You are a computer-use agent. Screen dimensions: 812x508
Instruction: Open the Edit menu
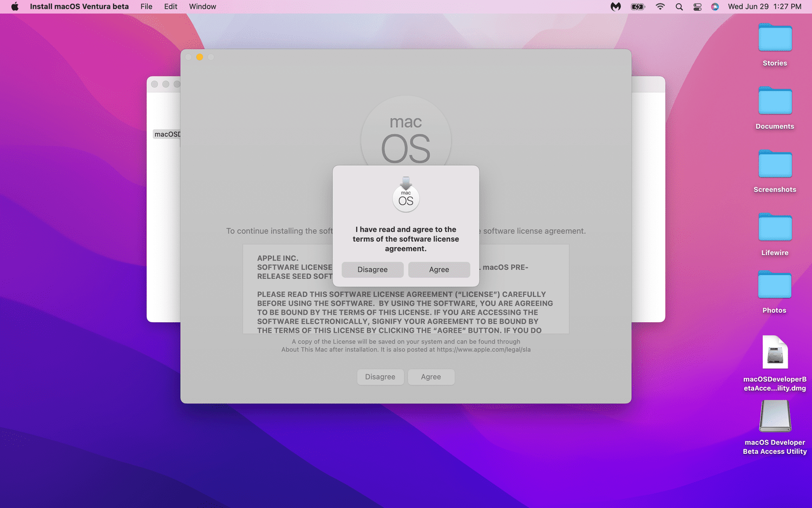pyautogui.click(x=171, y=6)
